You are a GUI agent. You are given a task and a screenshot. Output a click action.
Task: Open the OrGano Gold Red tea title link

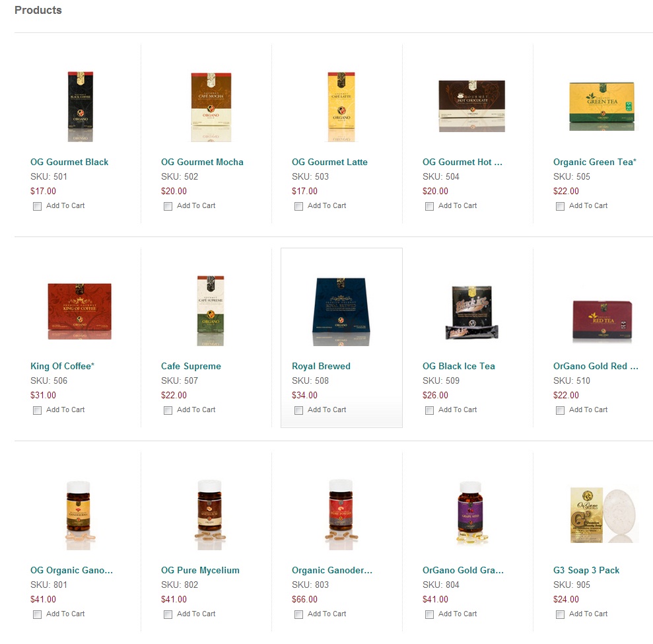click(x=596, y=366)
